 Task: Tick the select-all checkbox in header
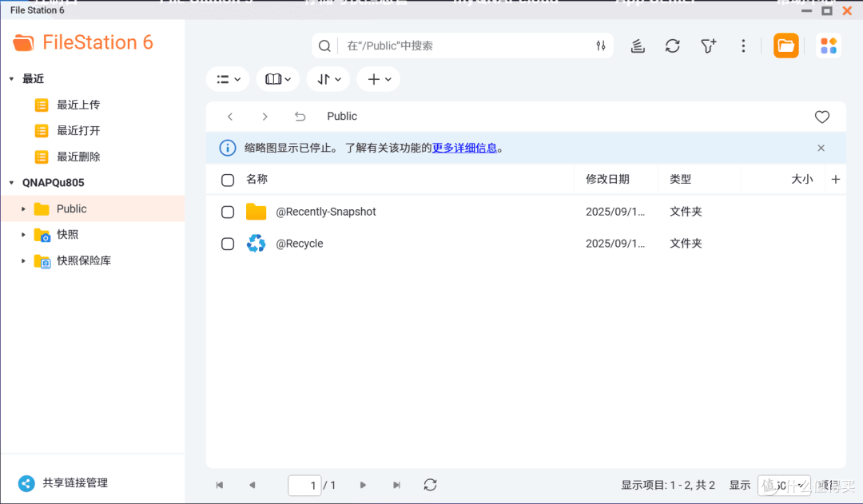coord(227,180)
